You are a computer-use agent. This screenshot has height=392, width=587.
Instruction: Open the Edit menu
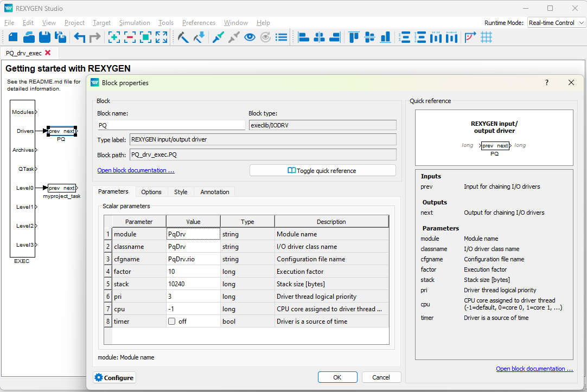click(28, 23)
